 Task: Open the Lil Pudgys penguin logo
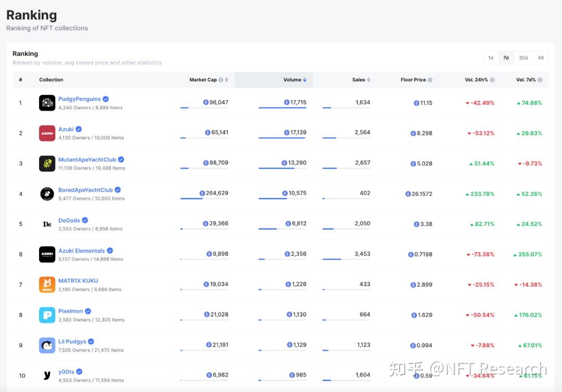click(47, 345)
